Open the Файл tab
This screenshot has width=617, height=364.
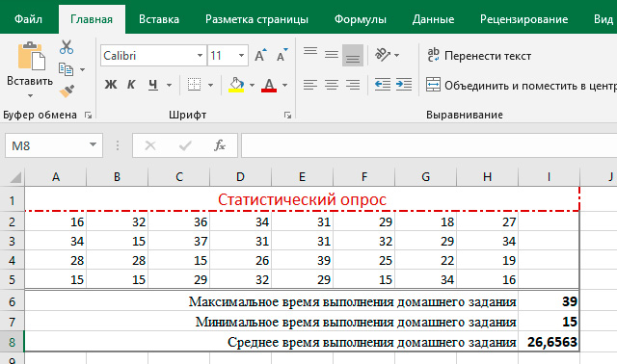tap(28, 19)
